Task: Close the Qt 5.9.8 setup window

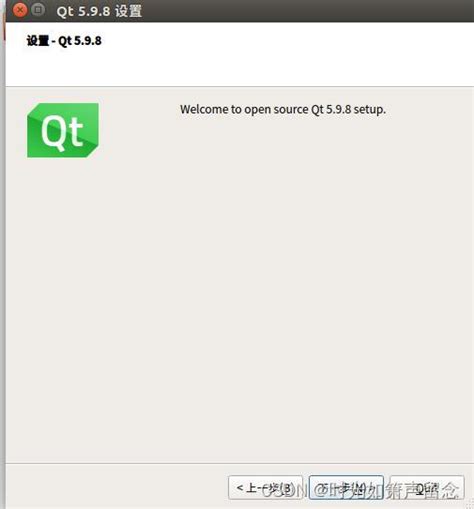Action: click(20, 10)
